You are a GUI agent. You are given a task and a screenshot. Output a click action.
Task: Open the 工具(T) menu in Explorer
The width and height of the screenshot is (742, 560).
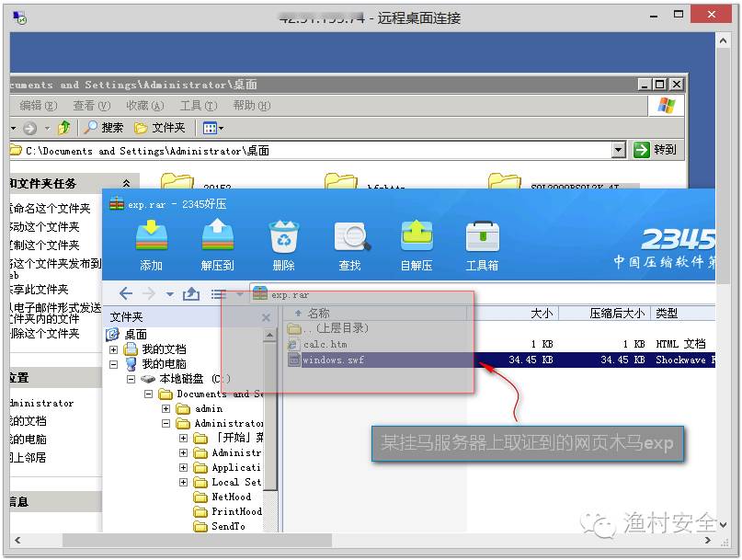[199, 106]
